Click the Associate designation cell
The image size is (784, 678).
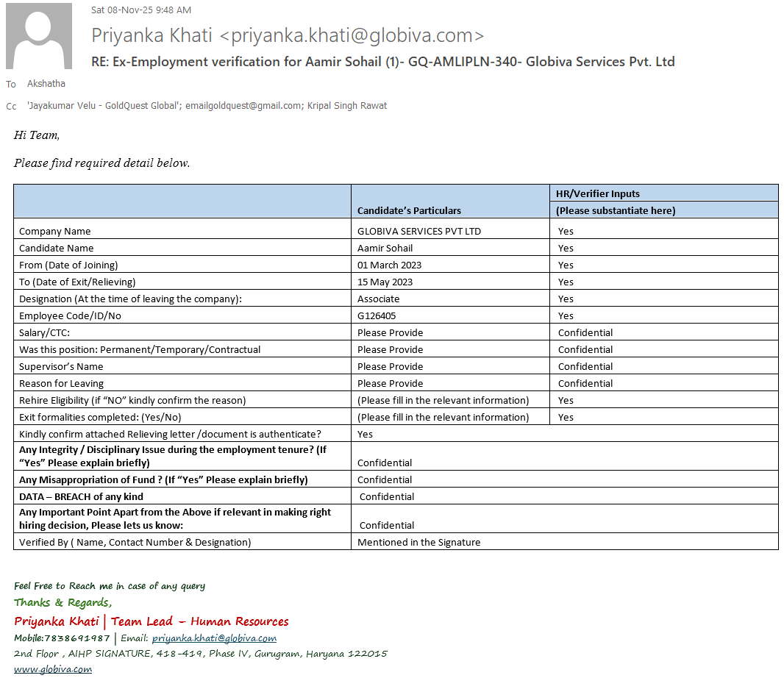pyautogui.click(x=378, y=299)
